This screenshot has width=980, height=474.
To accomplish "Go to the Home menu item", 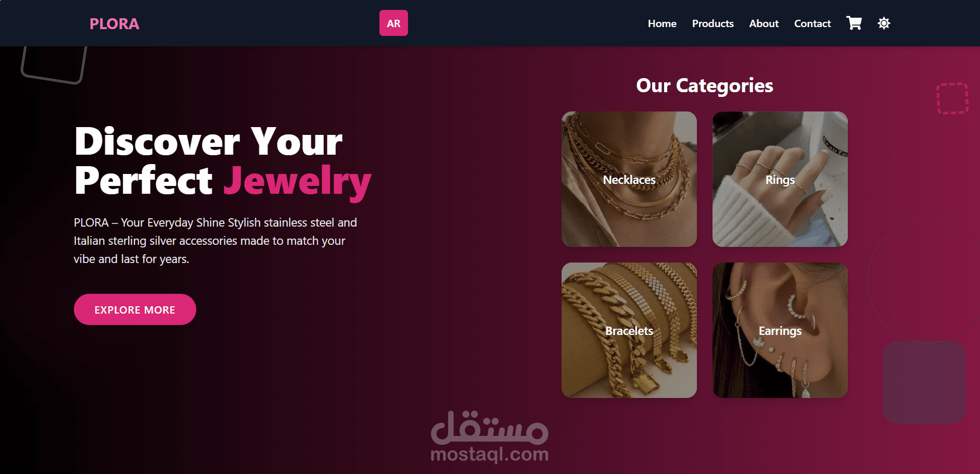I will tap(662, 23).
